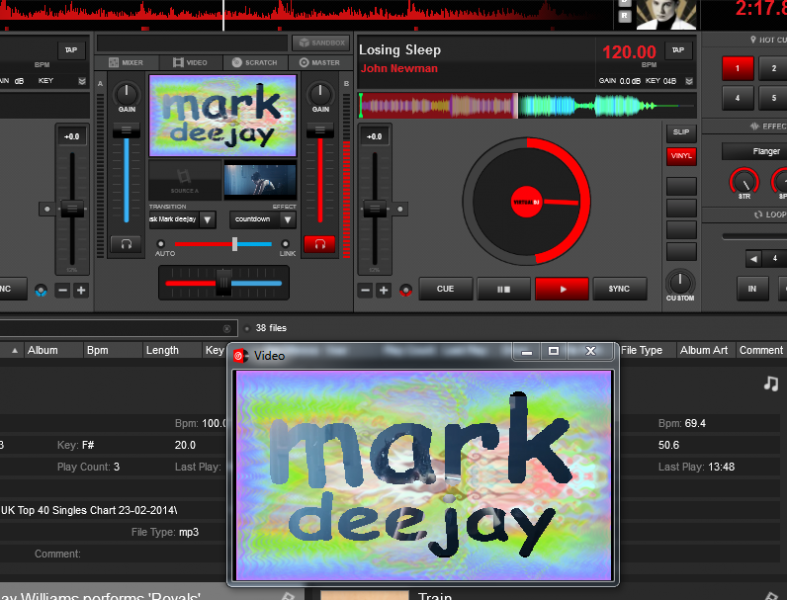The width and height of the screenshot is (787, 600).
Task: Select the deck B video source thumbnail
Action: 260,180
